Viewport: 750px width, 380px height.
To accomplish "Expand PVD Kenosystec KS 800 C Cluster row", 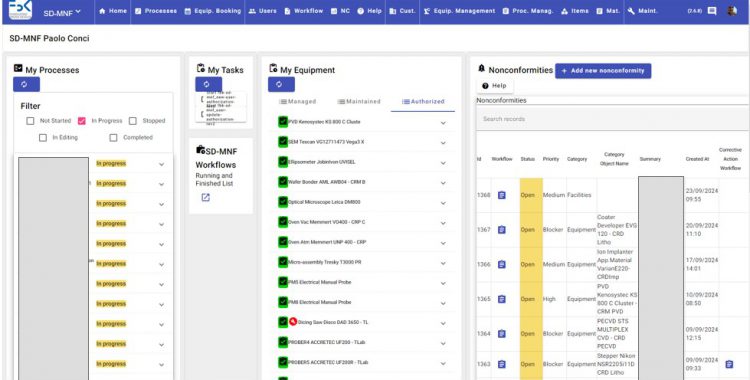I will click(443, 123).
